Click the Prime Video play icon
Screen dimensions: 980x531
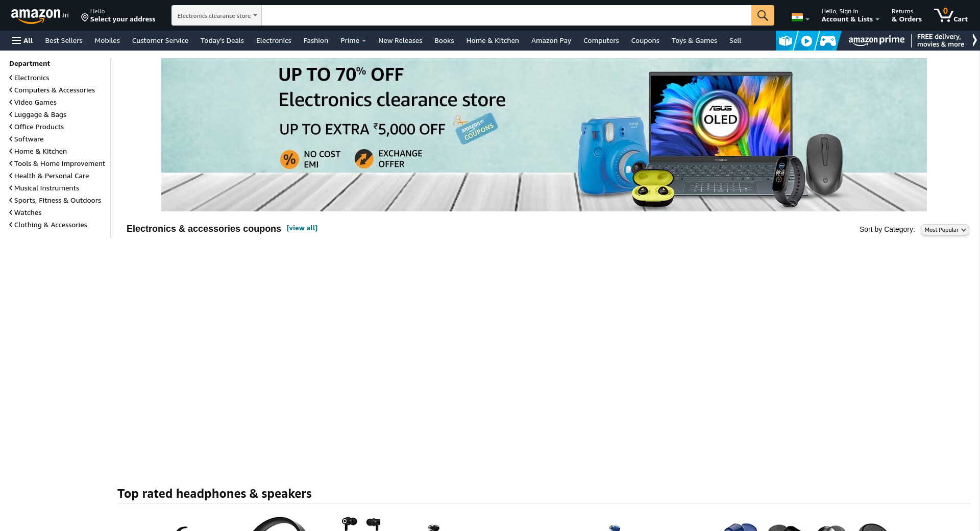(806, 41)
